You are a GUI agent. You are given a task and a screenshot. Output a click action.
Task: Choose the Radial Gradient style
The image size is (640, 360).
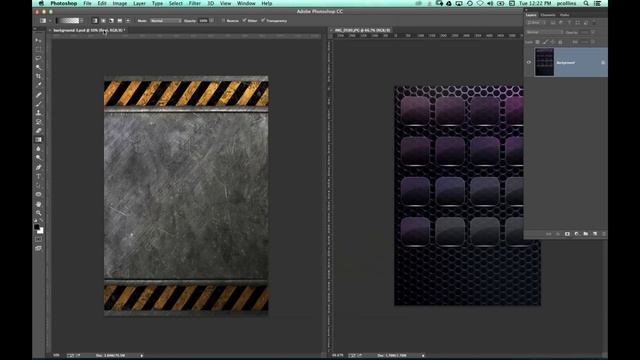[x=103, y=20]
